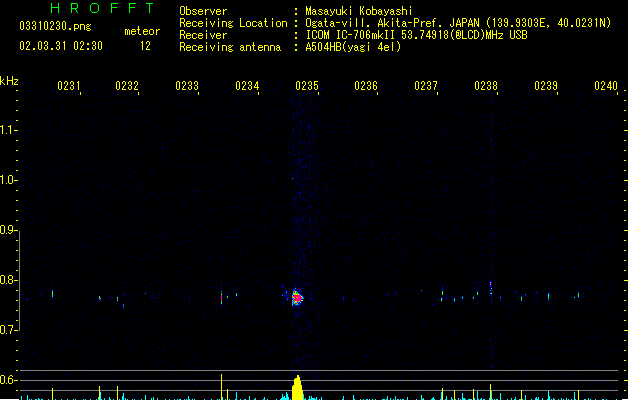The image size is (629, 400).
Task: Click the Receiver label
Action: click(x=203, y=35)
